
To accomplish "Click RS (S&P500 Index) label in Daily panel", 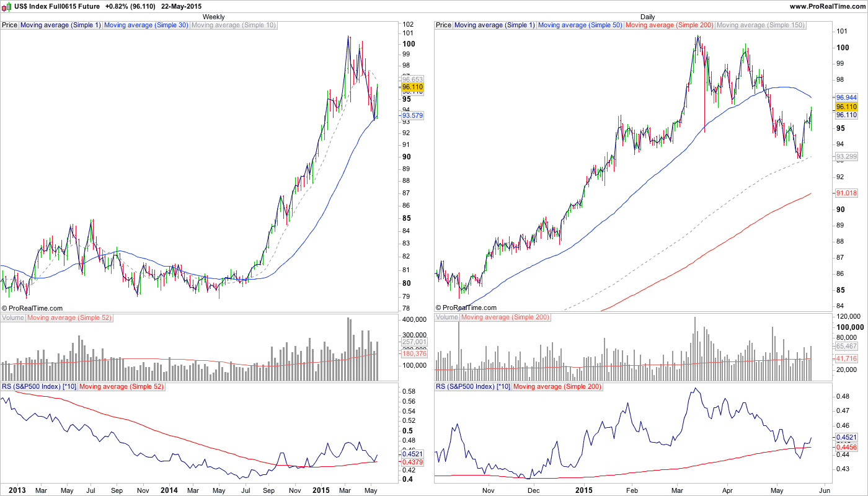I will point(473,386).
